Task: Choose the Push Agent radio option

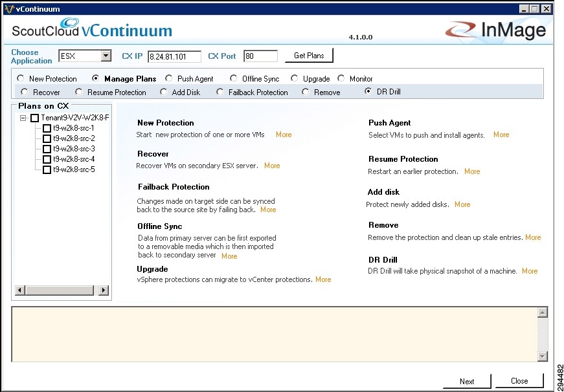Action: click(x=169, y=78)
